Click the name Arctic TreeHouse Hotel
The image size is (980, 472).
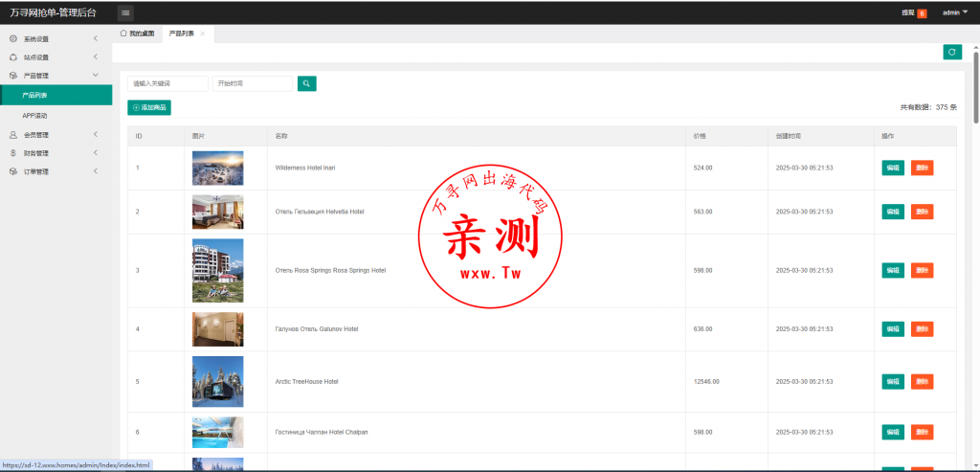[x=306, y=381]
